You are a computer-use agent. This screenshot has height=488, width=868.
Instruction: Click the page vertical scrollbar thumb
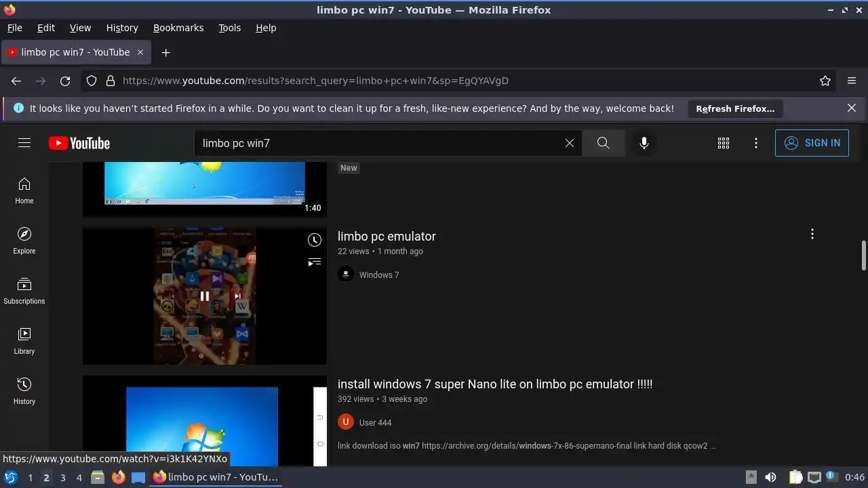(864, 255)
